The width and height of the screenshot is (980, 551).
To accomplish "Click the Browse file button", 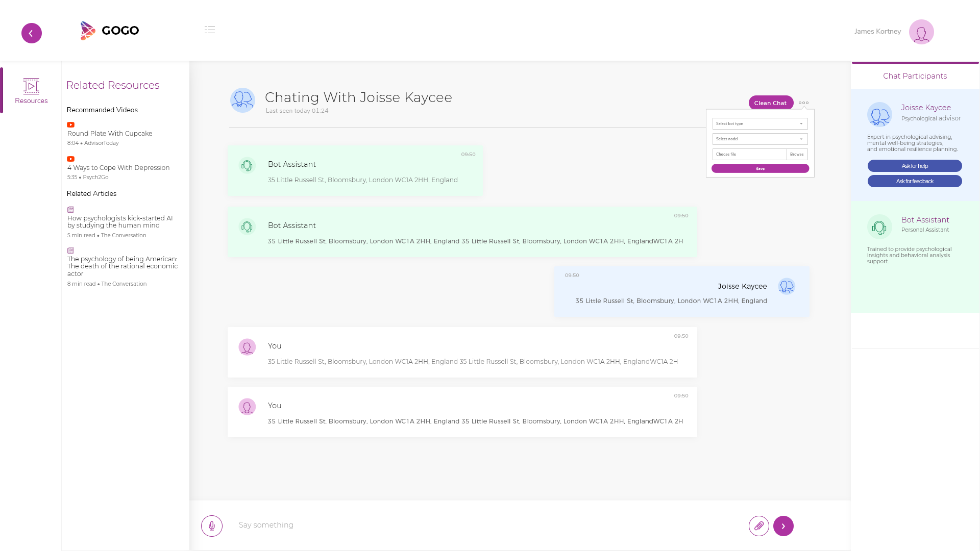I will (796, 154).
